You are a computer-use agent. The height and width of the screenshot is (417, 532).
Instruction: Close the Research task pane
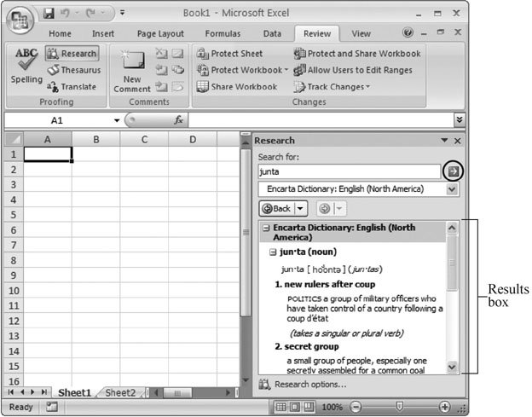point(457,141)
